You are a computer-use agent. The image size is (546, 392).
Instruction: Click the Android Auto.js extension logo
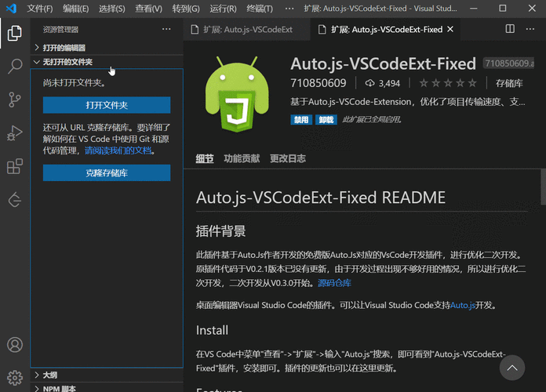point(237,94)
